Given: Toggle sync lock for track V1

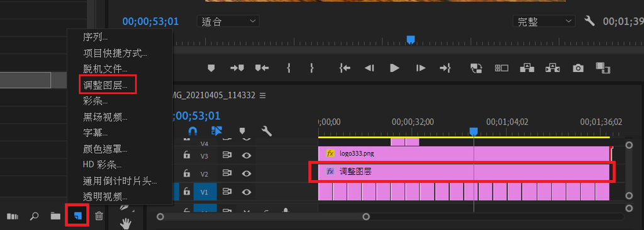Looking at the screenshot, I should pos(226,192).
